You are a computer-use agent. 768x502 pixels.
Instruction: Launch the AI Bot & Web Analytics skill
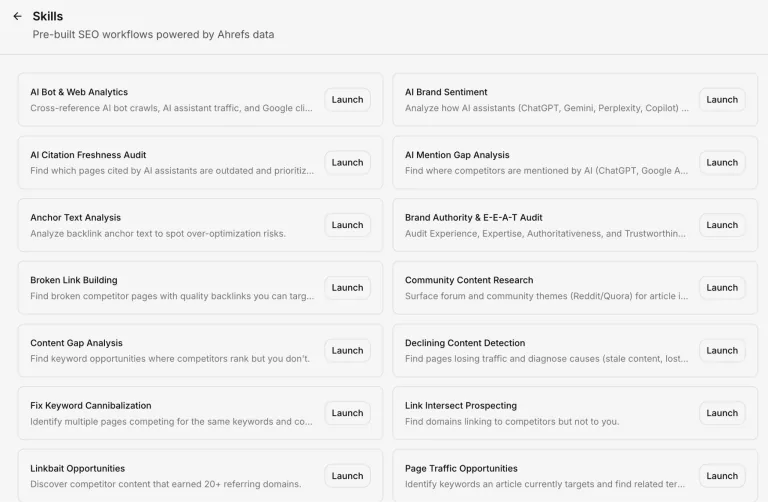347,99
